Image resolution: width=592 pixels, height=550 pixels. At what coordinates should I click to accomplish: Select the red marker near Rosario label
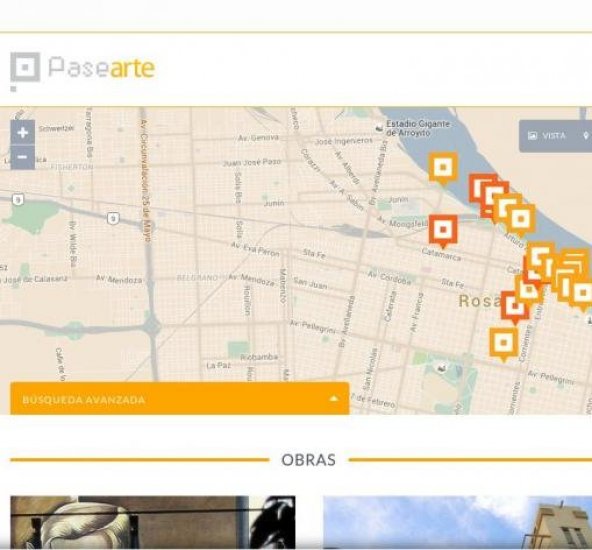pos(515,307)
